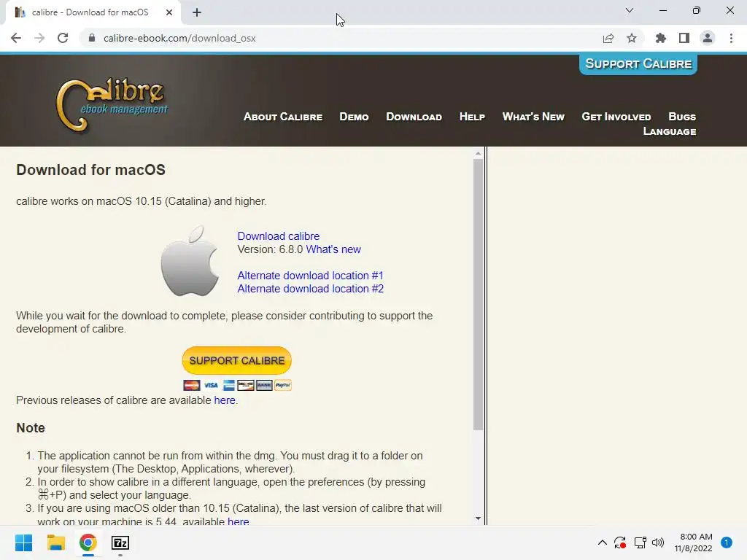Open File Explorer from taskbar
Screen dimensions: 747x560
click(55, 542)
